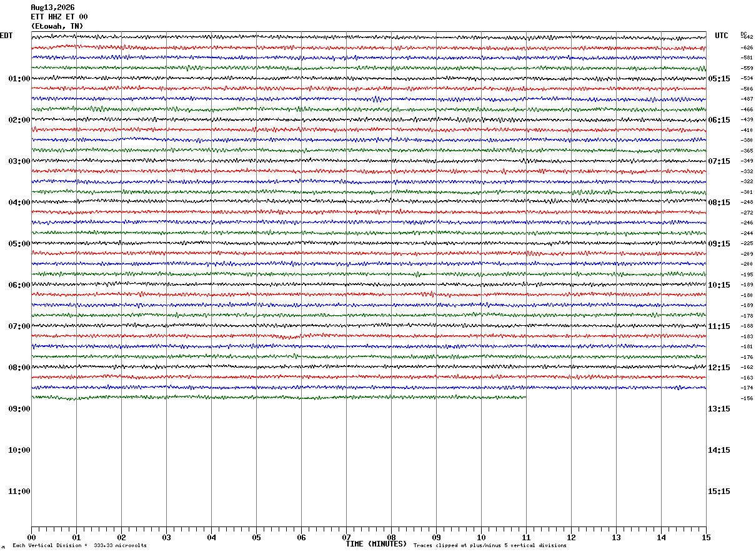The width and height of the screenshot is (756, 554).
Task: Click the DC offset value '-534'
Action: [x=747, y=79]
